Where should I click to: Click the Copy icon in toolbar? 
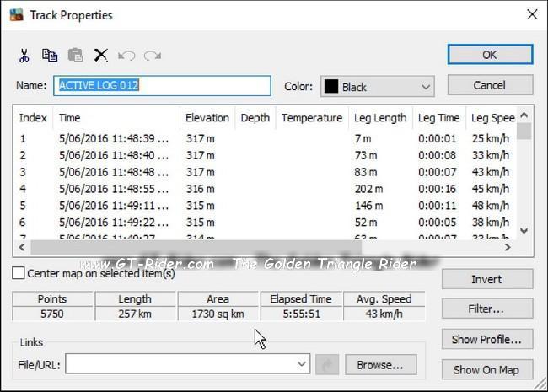(50, 56)
